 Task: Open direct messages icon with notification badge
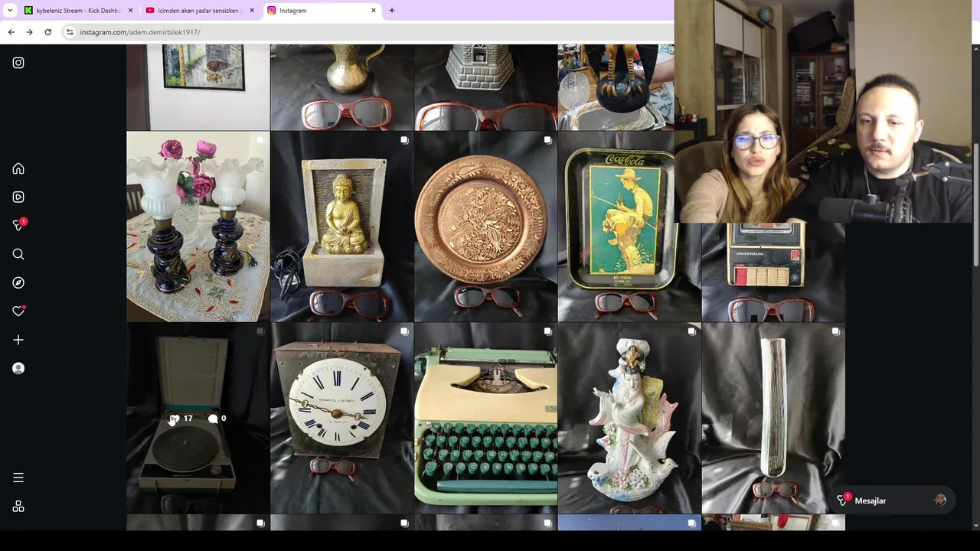pos(19,225)
